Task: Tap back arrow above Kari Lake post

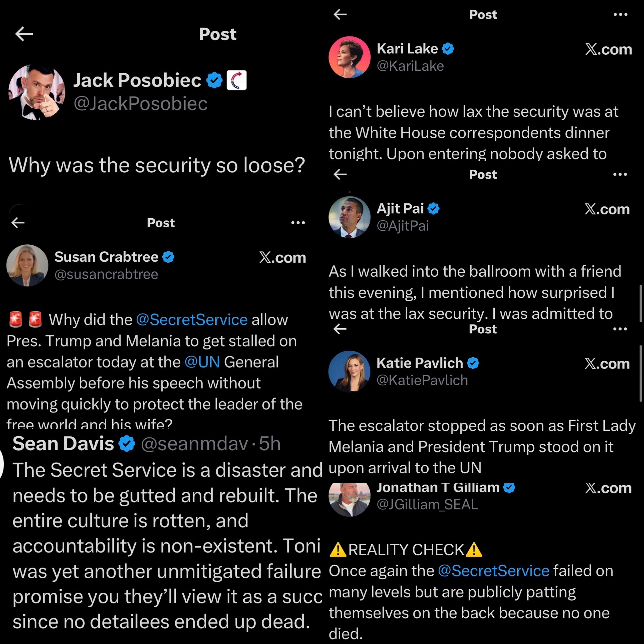Action: coord(340,14)
